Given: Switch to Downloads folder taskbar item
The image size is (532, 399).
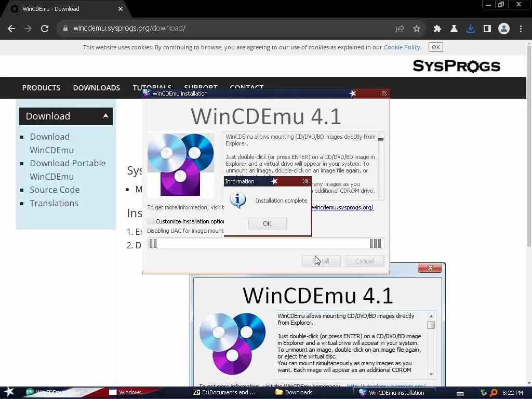Looking at the screenshot, I should pos(294,392).
